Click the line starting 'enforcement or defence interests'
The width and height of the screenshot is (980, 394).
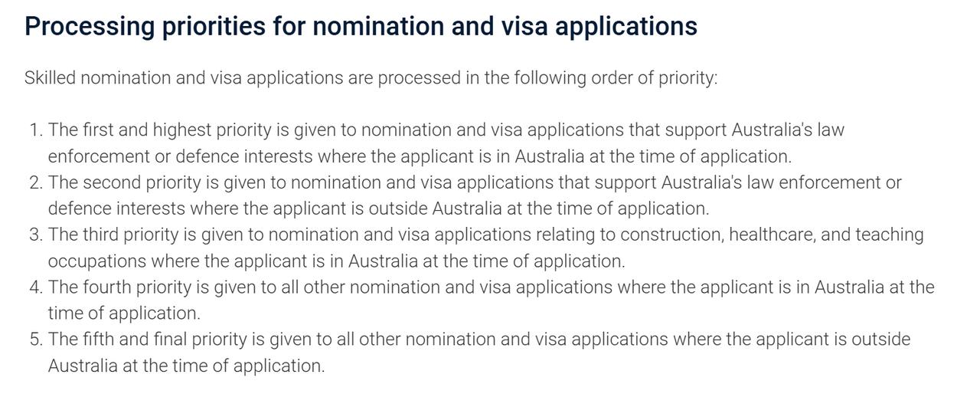(x=420, y=156)
